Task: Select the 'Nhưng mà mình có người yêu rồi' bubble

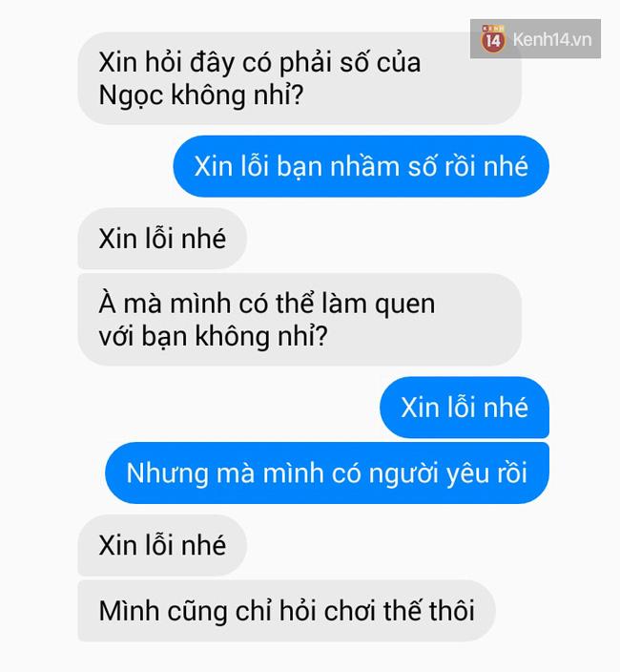Action: pos(327,472)
